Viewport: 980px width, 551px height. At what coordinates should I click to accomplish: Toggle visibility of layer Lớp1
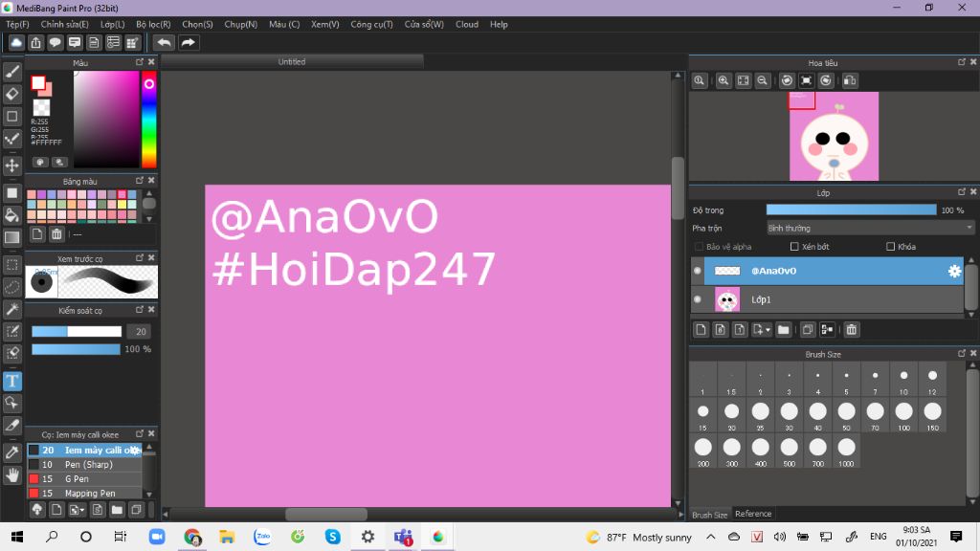point(698,299)
